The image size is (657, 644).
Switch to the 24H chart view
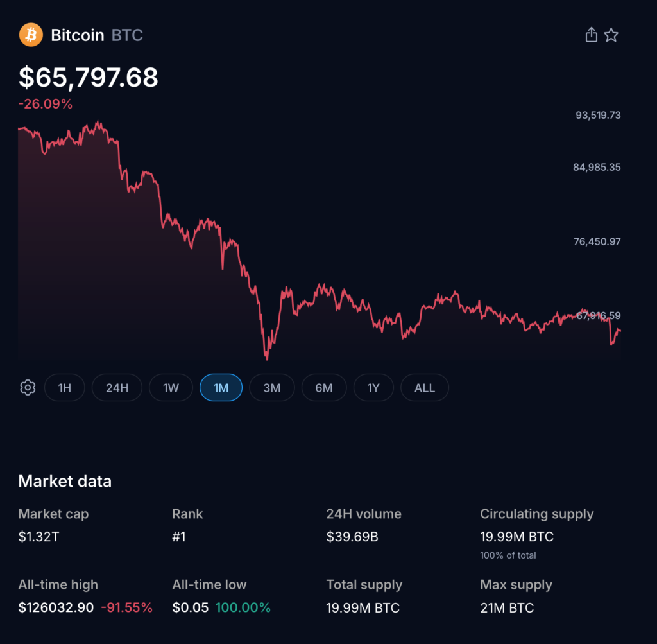[116, 387]
